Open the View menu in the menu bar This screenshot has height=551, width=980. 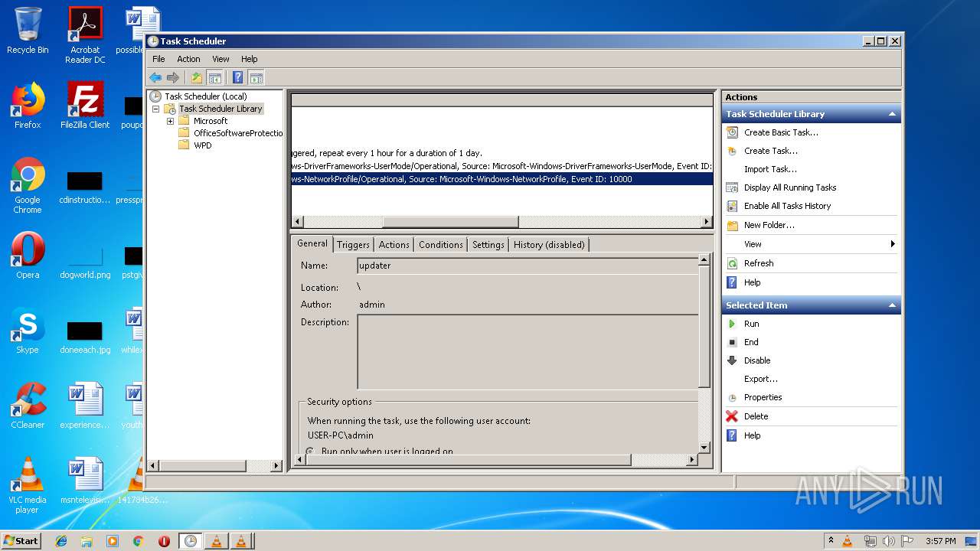(220, 59)
